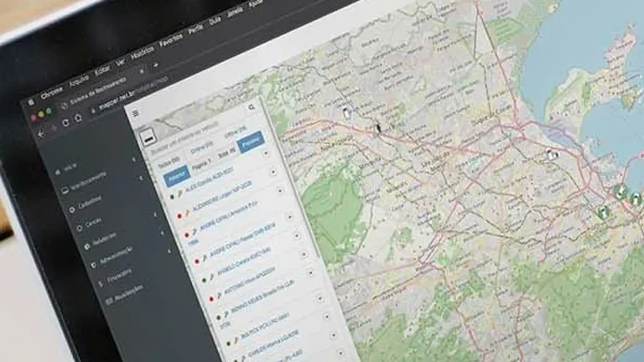Switch to the Online filter tab
Viewport: 644px width, 362px height.
(201, 147)
